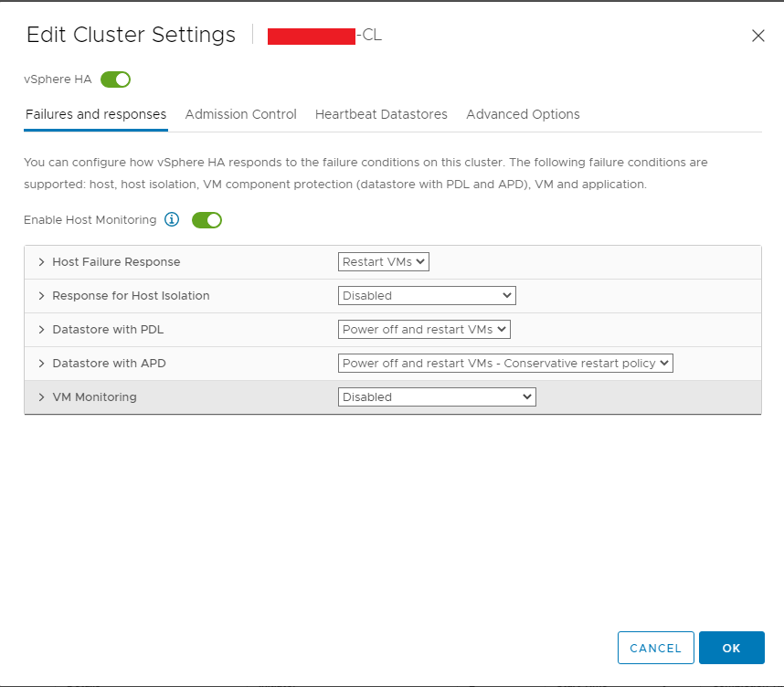Select the Failures and responses tab
The height and width of the screenshot is (687, 784).
96,114
